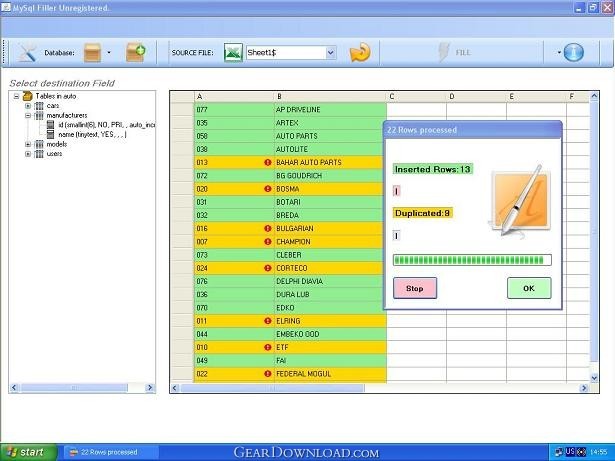Expand the cars table node

point(28,106)
